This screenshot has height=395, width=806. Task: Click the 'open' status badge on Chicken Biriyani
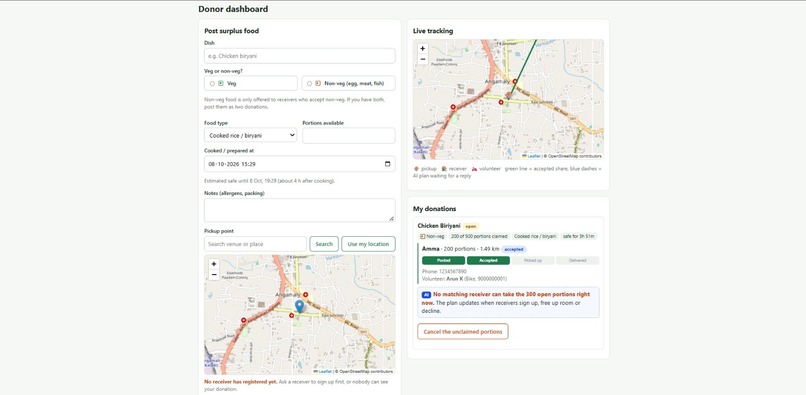(471, 226)
